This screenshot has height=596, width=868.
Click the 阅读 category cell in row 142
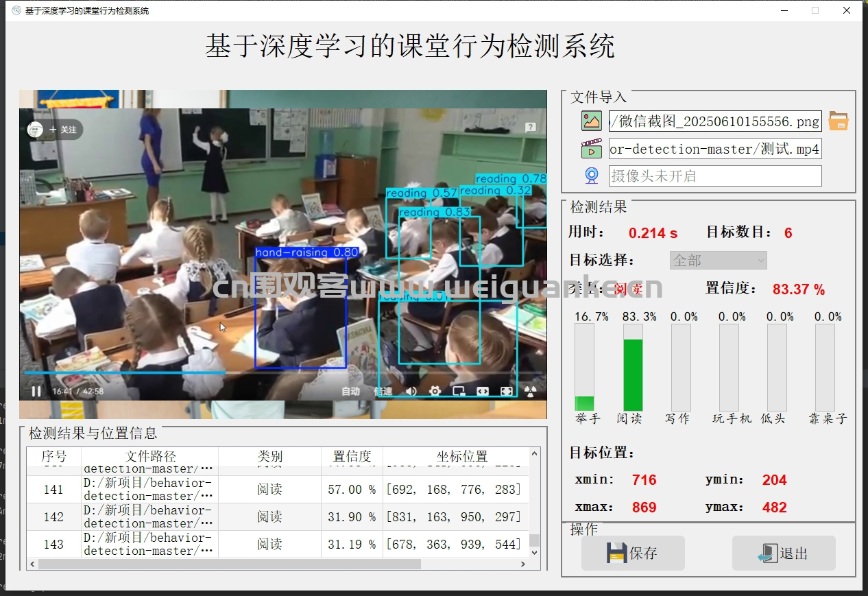pos(270,517)
